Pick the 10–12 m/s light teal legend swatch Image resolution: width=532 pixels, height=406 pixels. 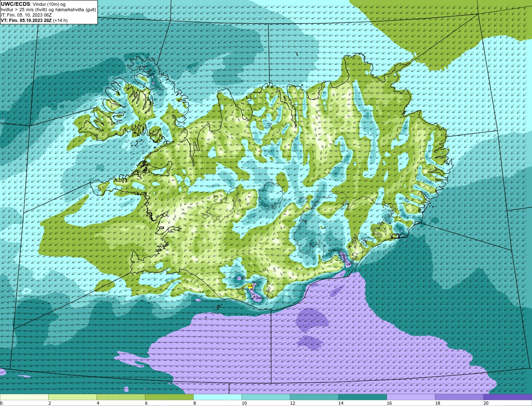click(x=266, y=397)
